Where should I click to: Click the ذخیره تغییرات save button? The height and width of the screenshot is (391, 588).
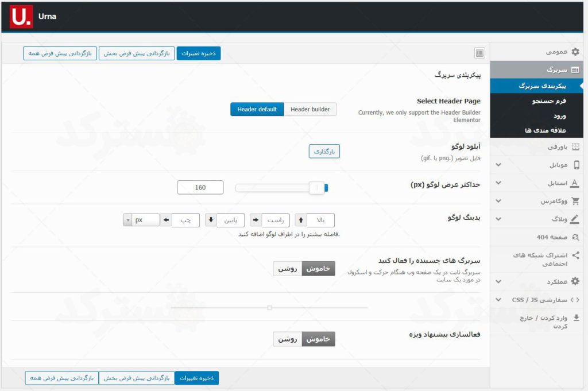[196, 53]
